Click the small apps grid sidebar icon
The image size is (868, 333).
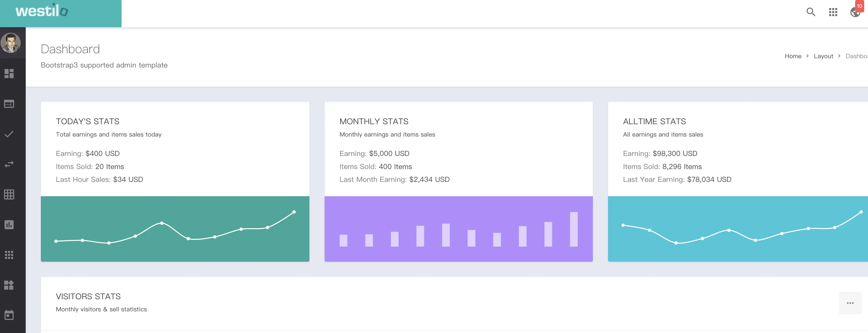pos(9,255)
